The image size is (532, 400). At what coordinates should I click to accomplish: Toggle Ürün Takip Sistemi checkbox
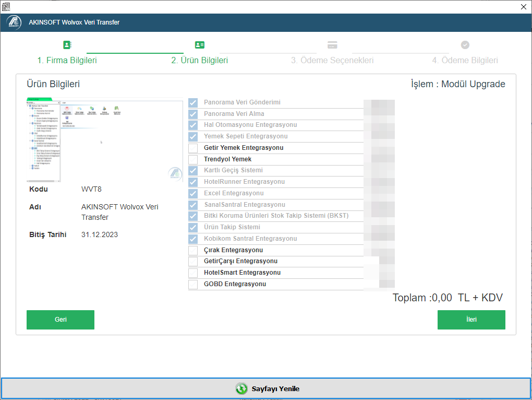coord(193,228)
